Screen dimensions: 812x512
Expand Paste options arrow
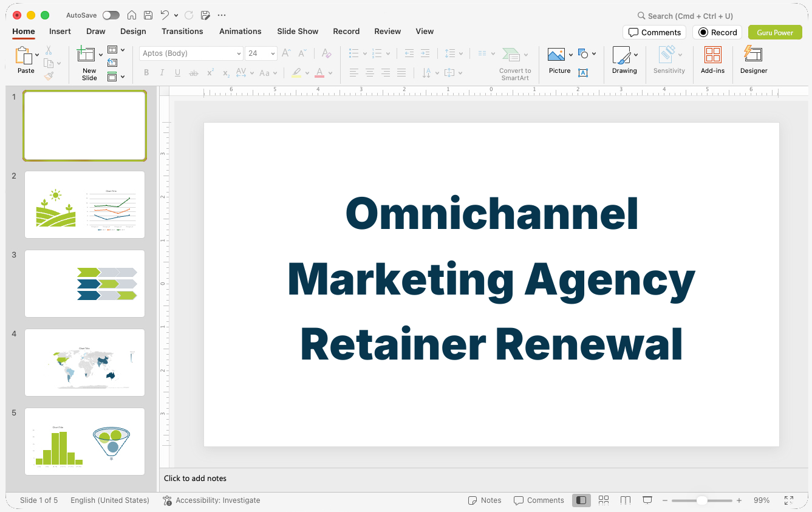(37, 55)
